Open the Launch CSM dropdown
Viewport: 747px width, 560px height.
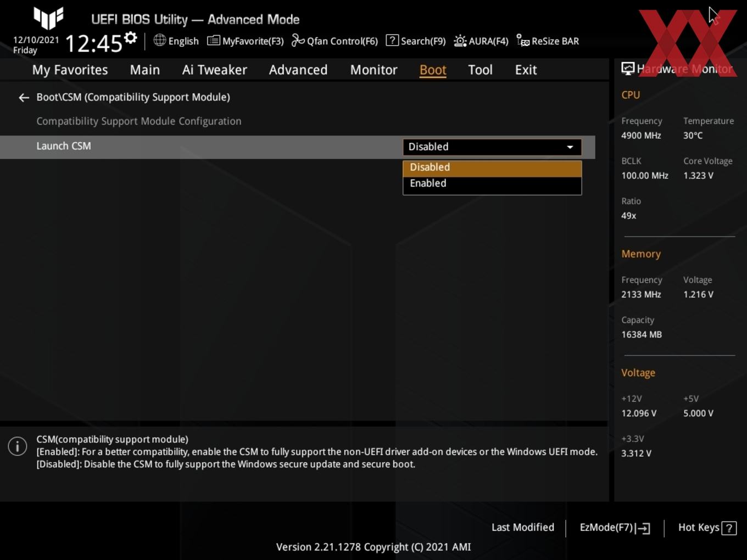pos(492,147)
